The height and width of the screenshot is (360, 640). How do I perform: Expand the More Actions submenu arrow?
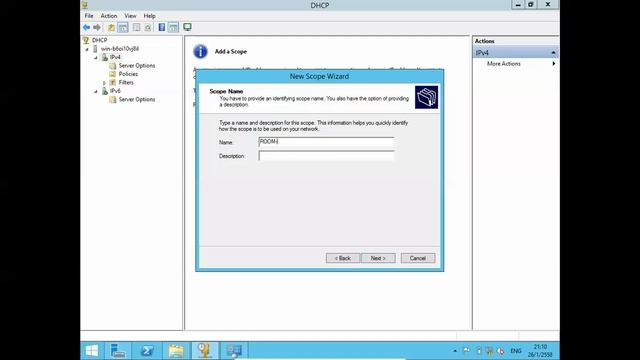tap(553, 64)
